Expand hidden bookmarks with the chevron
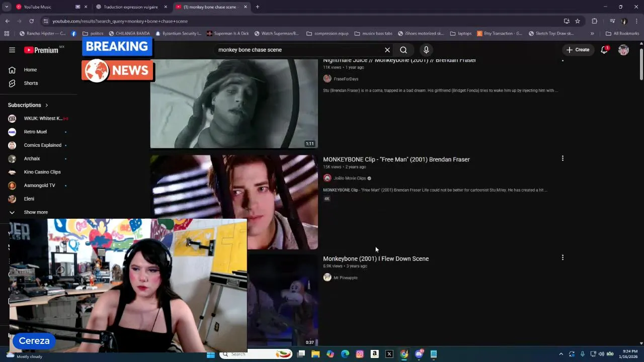The height and width of the screenshot is (362, 644). pyautogui.click(x=592, y=34)
